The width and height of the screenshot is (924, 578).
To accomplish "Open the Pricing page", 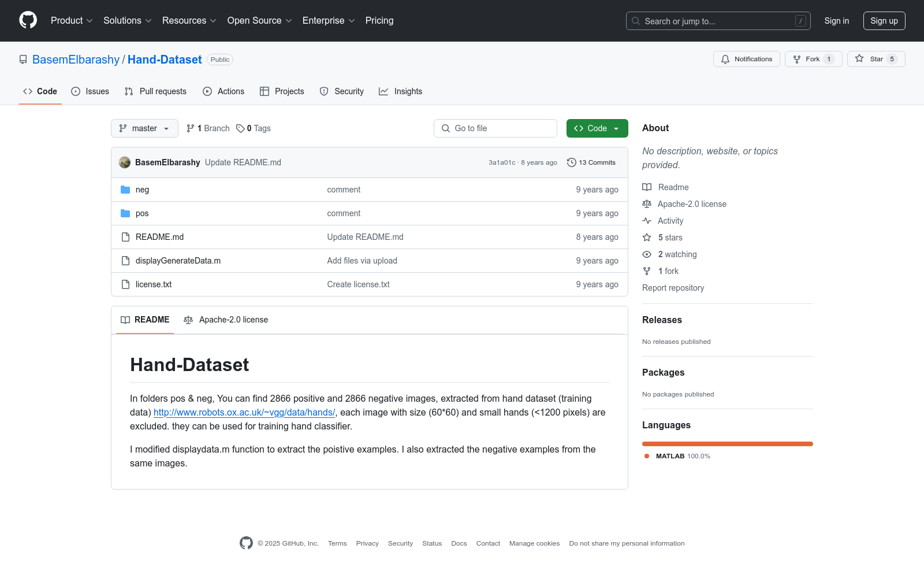I will (379, 20).
